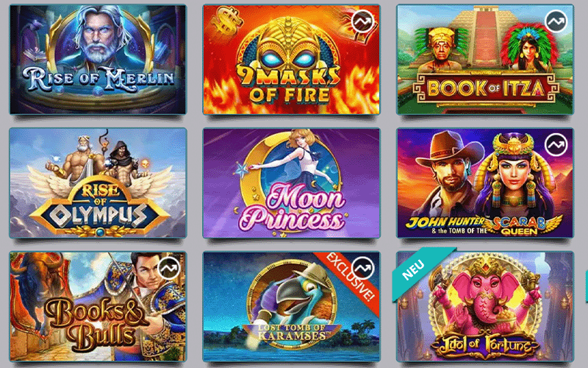The image size is (588, 368).
Task: Click trend icon on Books & Bulls
Action: pos(169,268)
